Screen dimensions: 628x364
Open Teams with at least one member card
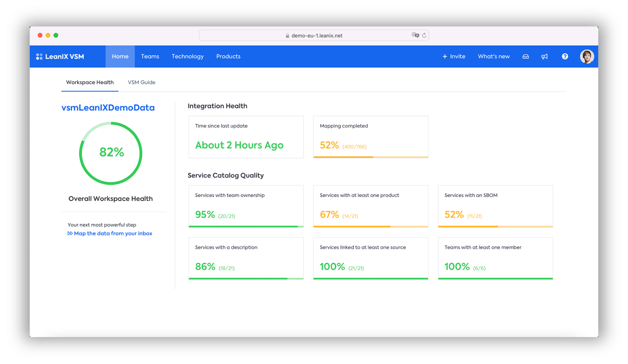[496, 259]
